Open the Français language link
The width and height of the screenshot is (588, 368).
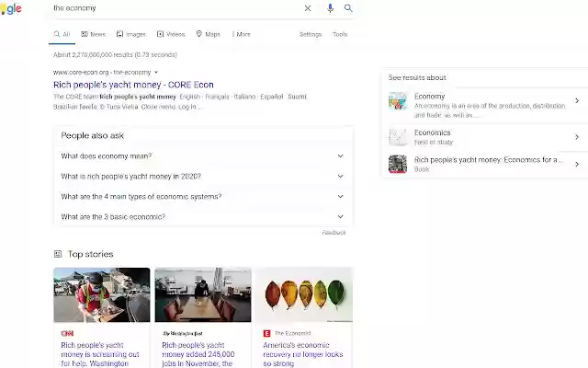(217, 97)
